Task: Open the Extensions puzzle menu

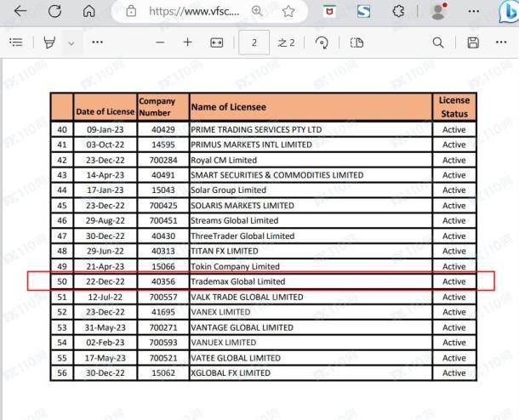Action: coord(398,11)
